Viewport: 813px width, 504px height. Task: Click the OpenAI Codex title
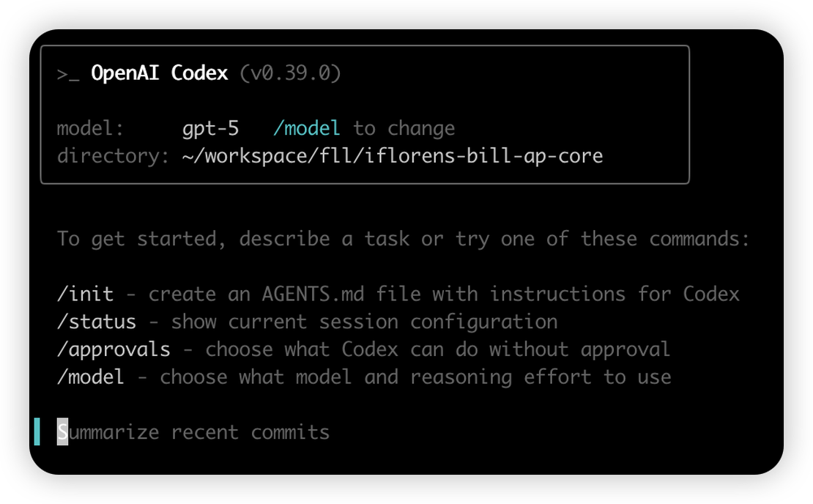click(159, 73)
